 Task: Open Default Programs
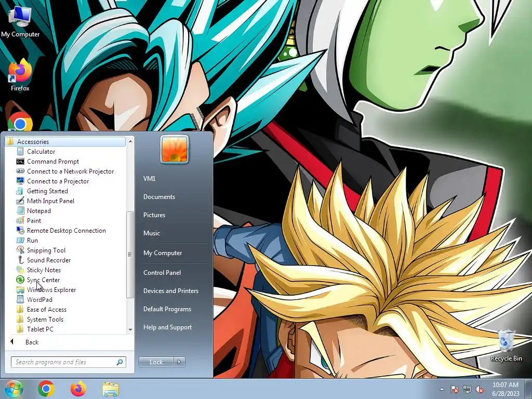(167, 309)
